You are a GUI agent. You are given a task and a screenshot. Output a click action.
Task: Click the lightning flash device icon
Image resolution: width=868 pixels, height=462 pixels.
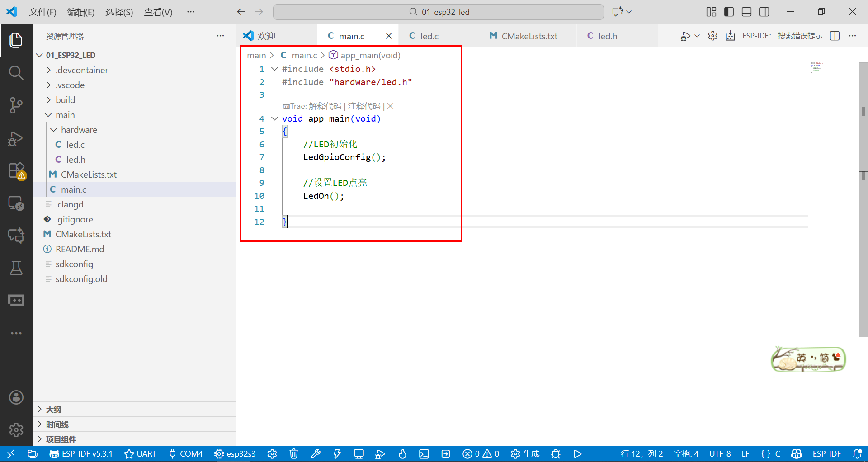337,454
